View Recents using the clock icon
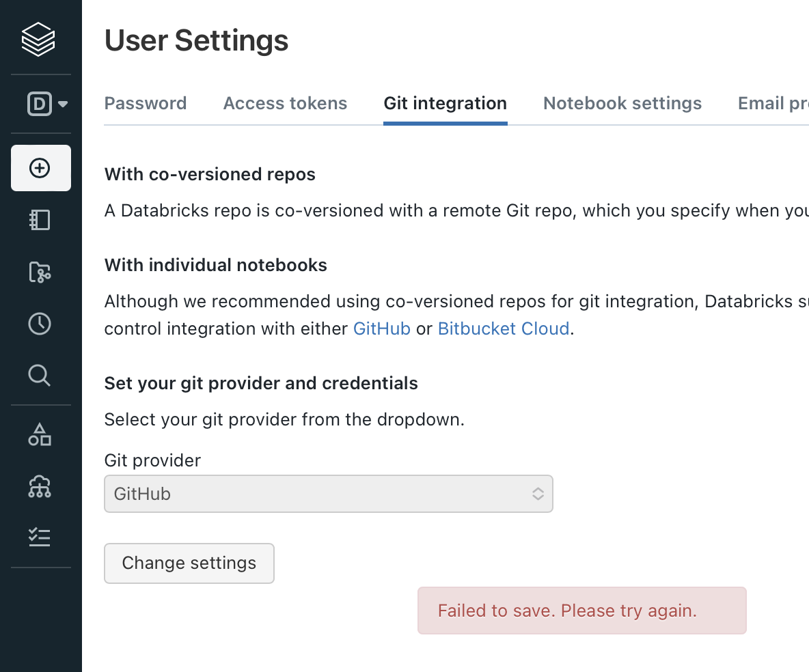Screen dimensions: 809x672 tap(40, 324)
